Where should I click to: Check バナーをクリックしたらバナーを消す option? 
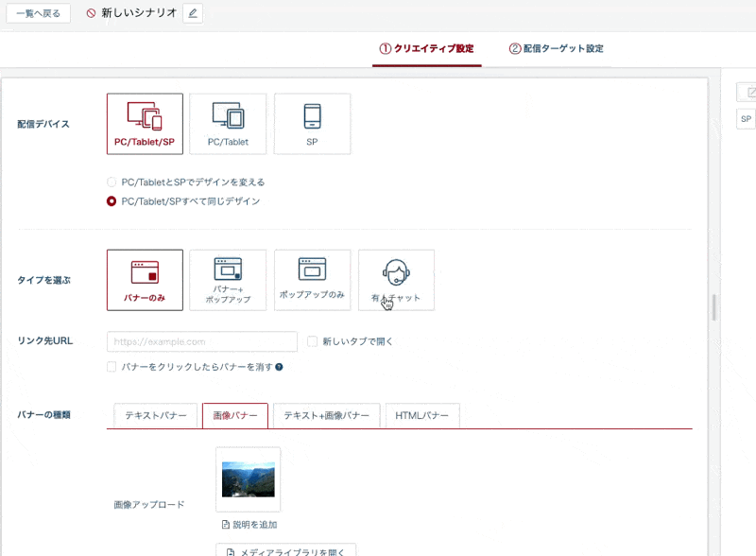[112, 367]
